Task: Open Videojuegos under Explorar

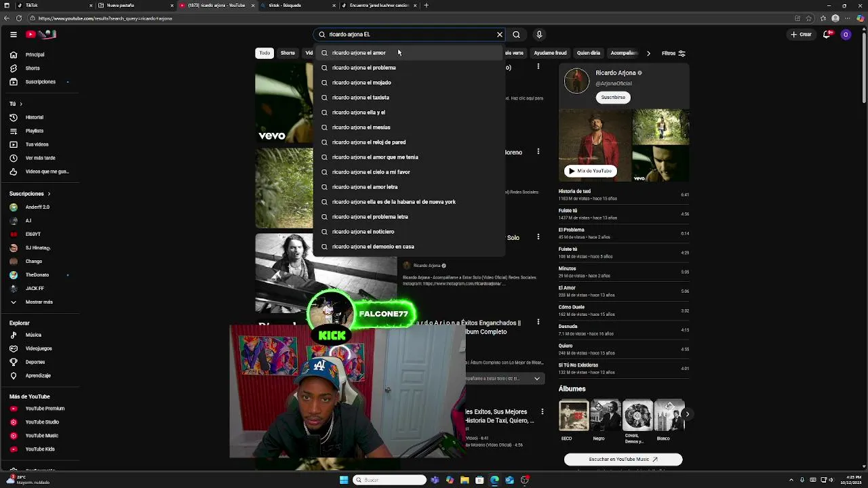Action: tap(38, 348)
